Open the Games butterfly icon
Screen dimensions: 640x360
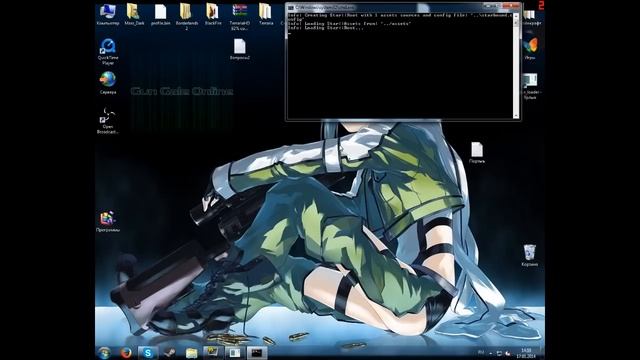click(x=530, y=48)
